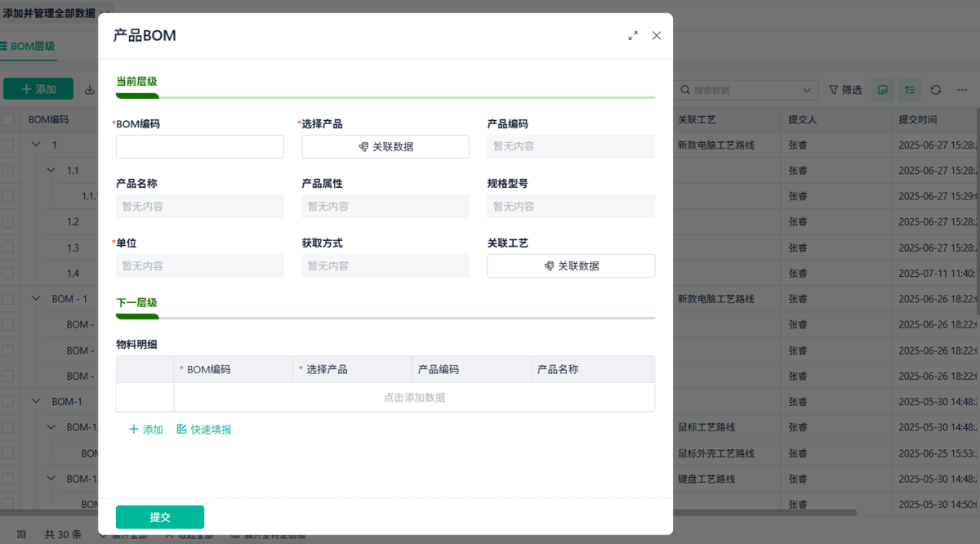Open the 搜索数据 search dropdown arrow
The width and height of the screenshot is (980, 544).
tap(807, 90)
